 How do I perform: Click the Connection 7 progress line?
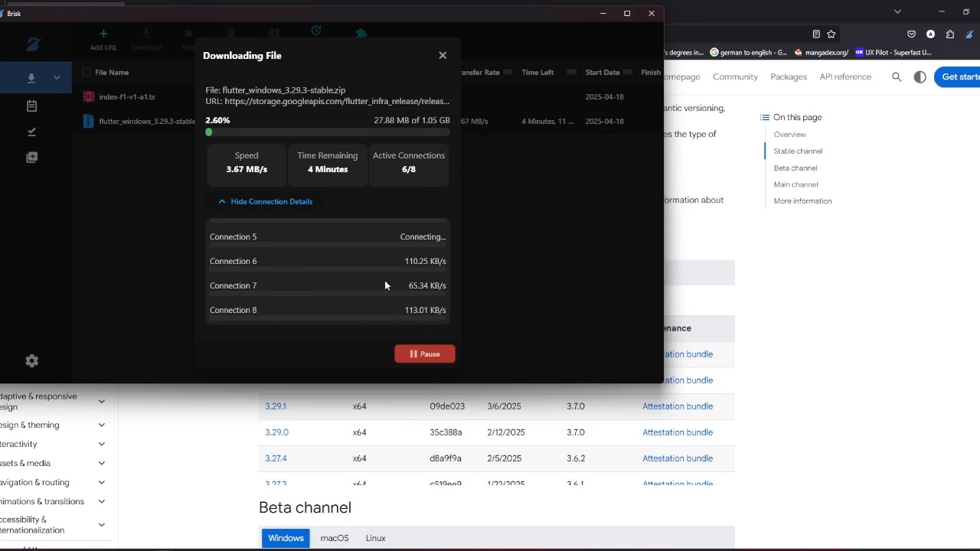[x=328, y=295]
